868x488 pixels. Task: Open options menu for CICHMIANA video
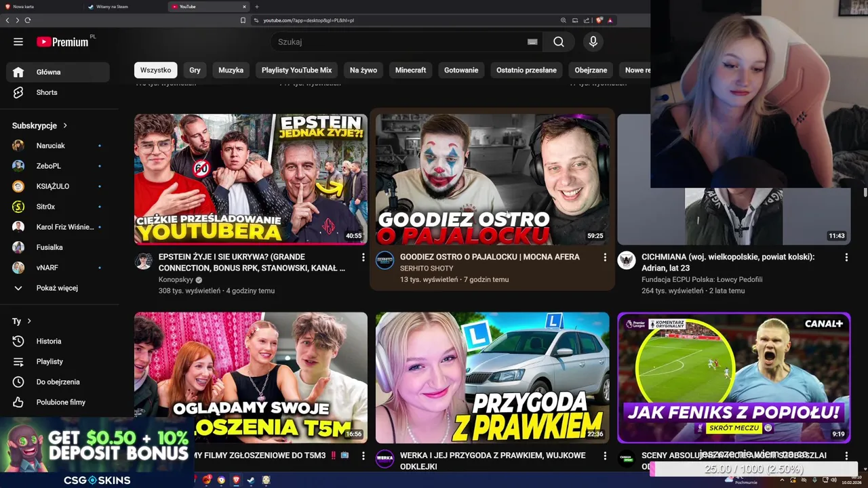tap(846, 258)
